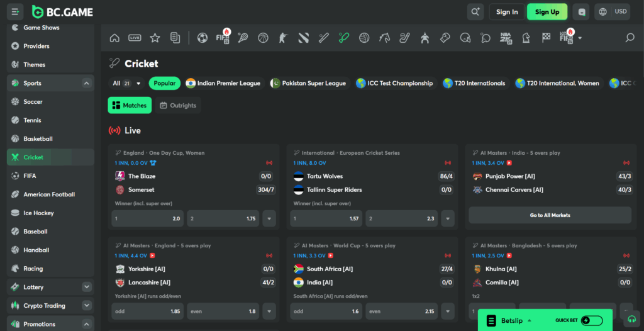644x331 pixels.
Task: Click the BC.GAME logo
Action: 62,12
